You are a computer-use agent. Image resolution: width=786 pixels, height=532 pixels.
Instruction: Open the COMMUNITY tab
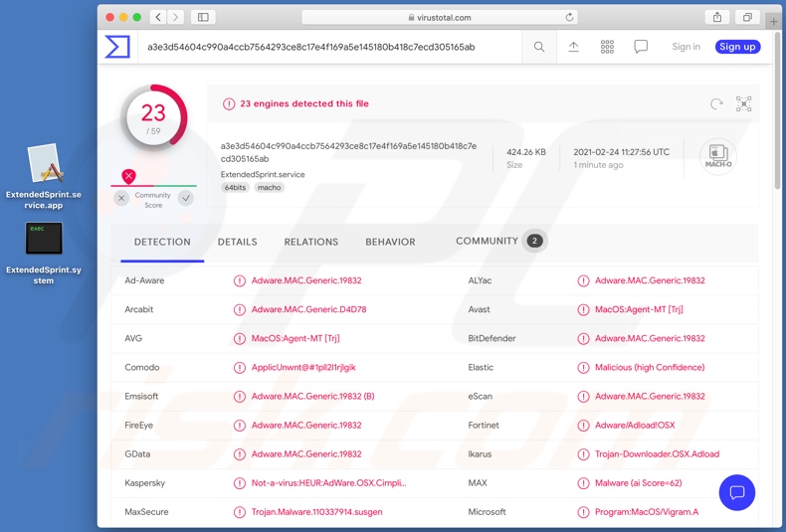pyautogui.click(x=500, y=241)
